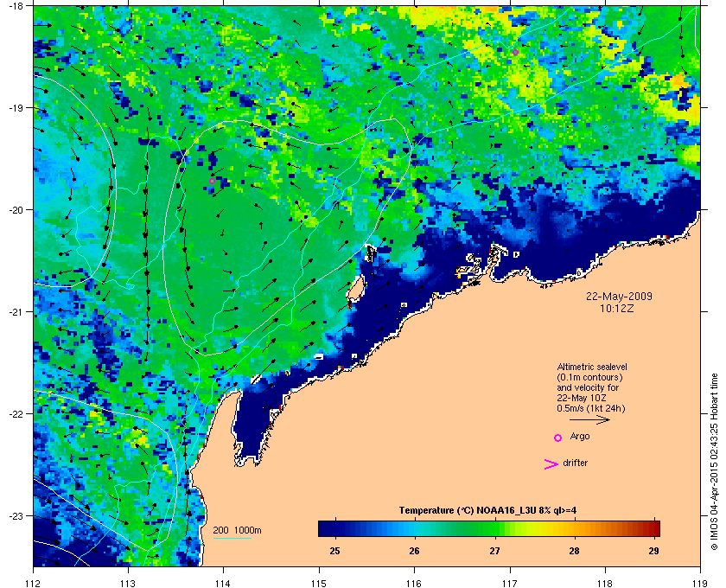Click the IMOS copyright timestamp text

pos(714,462)
